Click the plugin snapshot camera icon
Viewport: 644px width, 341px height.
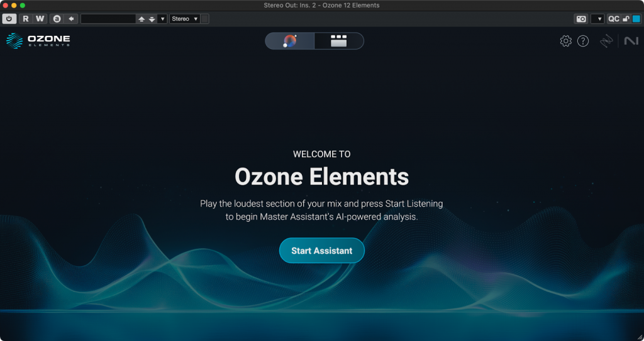(581, 19)
